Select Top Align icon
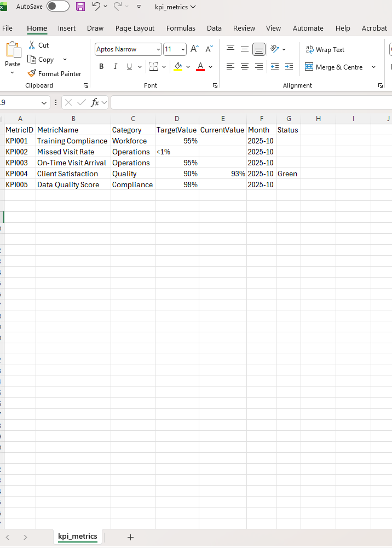The width and height of the screenshot is (392, 548). tap(230, 49)
